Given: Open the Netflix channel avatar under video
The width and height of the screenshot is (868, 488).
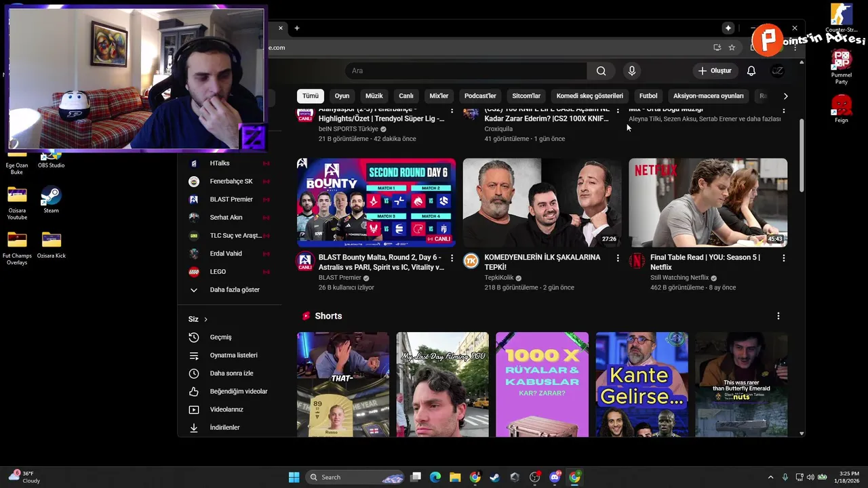Looking at the screenshot, I should [637, 261].
